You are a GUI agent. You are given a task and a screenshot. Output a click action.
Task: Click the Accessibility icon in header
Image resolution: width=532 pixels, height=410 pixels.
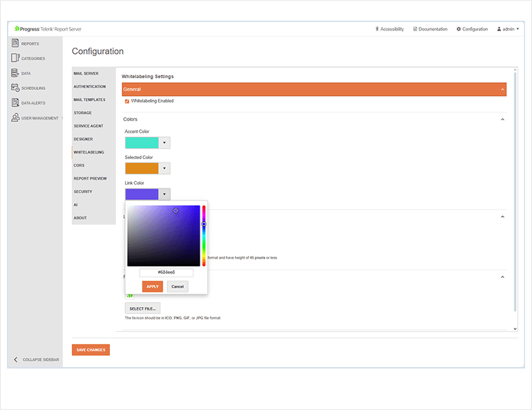(x=377, y=29)
